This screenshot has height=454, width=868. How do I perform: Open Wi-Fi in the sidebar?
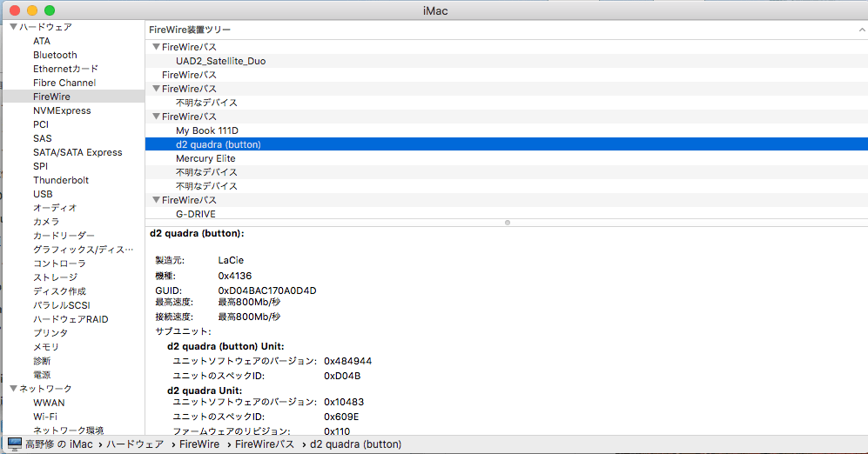click(45, 417)
